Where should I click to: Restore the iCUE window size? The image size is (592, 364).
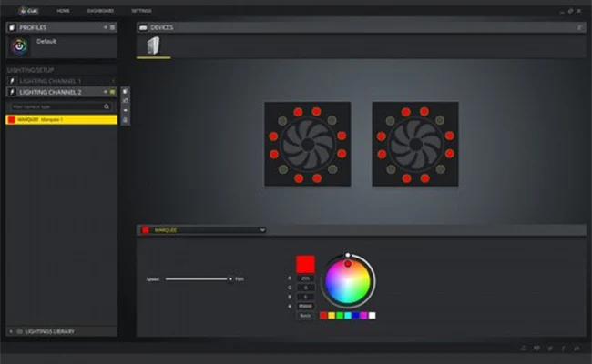[x=570, y=11]
